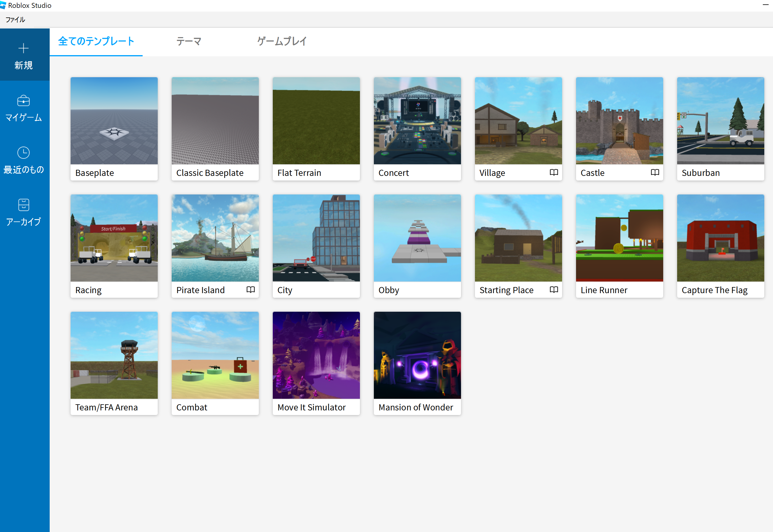Open the Capture The Flag template thumbnail

(721, 238)
